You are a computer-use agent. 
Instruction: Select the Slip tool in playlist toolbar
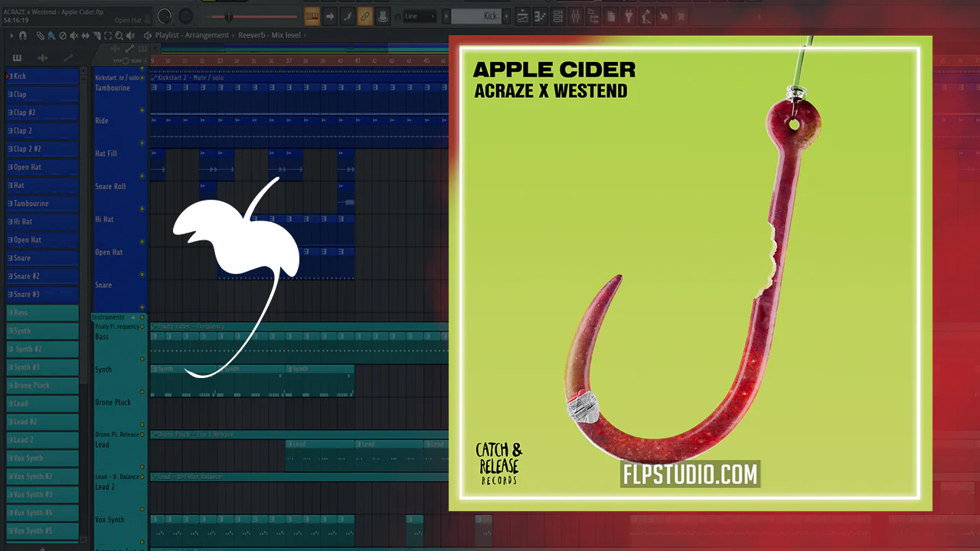[x=86, y=35]
